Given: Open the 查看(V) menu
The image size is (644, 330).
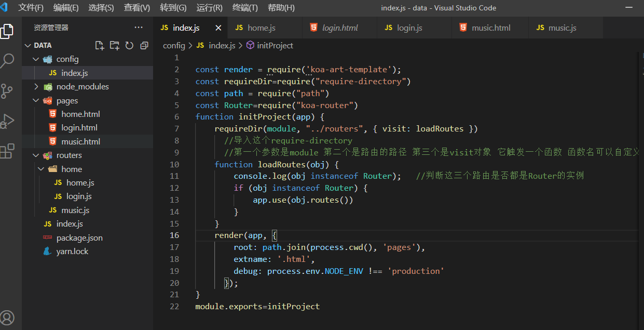Looking at the screenshot, I should (137, 8).
